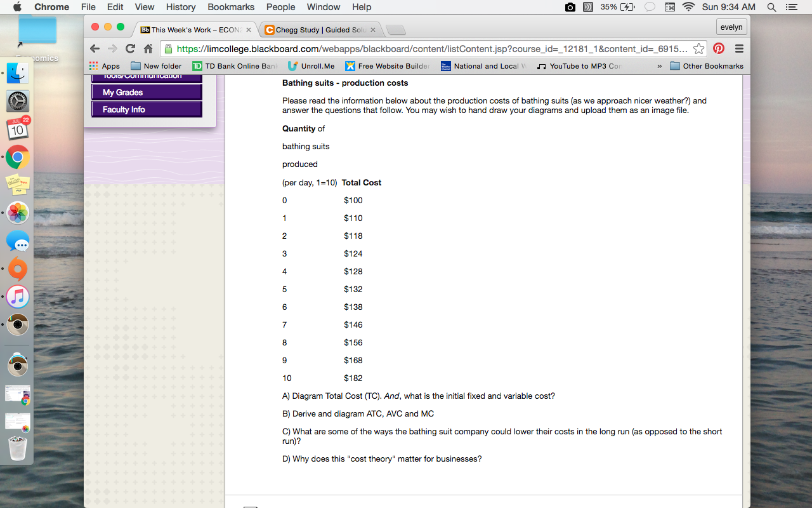This screenshot has height=508, width=812.
Task: Open a new browser tab
Action: point(395,30)
